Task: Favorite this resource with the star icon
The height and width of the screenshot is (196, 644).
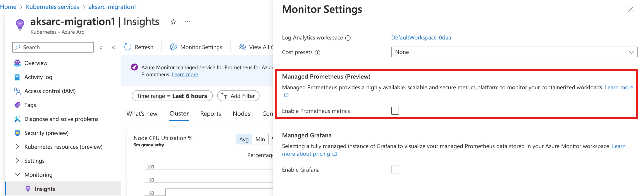Action: pyautogui.click(x=173, y=22)
